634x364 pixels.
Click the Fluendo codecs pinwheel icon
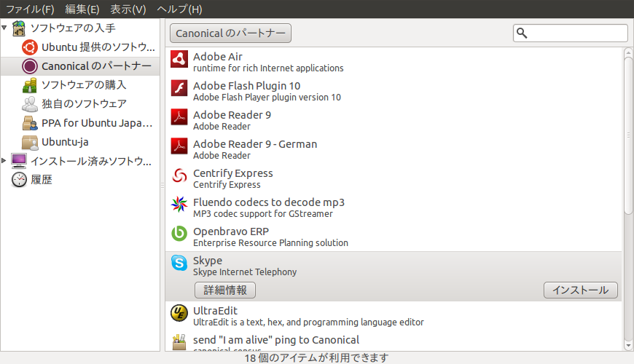(179, 205)
